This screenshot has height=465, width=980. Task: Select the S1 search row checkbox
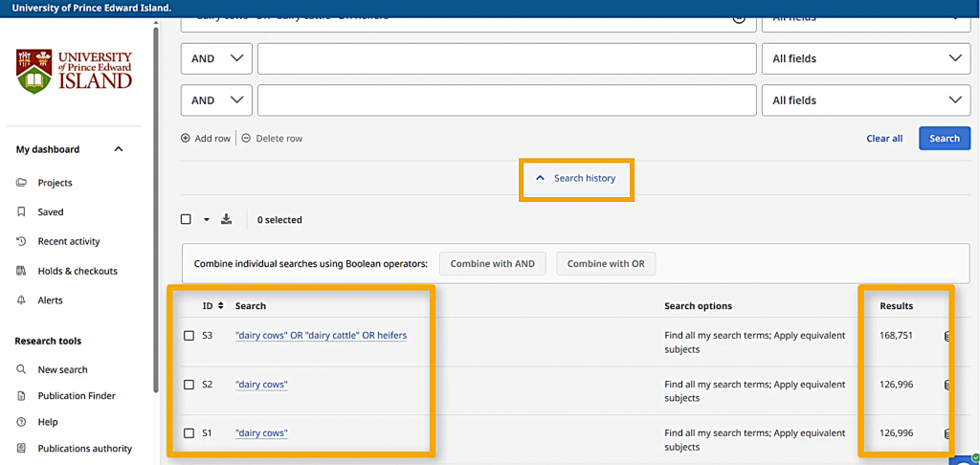coord(188,433)
